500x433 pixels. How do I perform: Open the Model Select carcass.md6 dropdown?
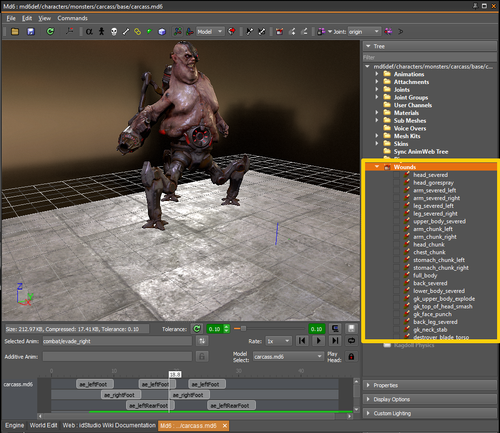[288, 357]
